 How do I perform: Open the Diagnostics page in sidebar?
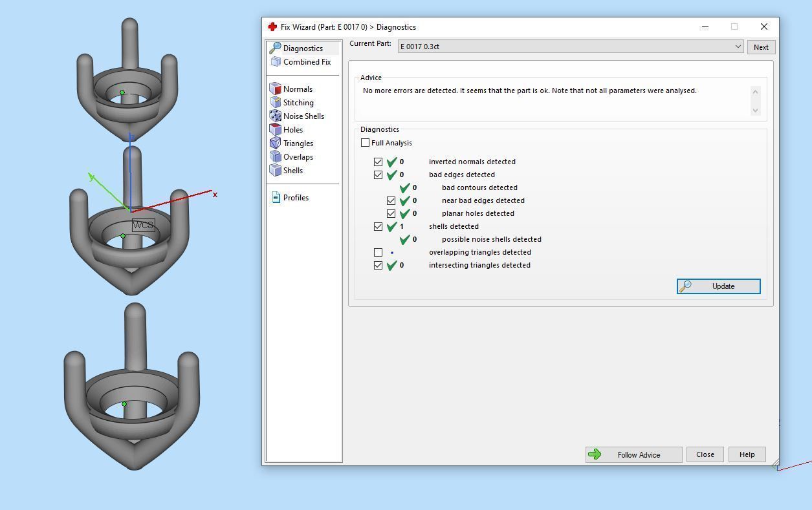303,48
